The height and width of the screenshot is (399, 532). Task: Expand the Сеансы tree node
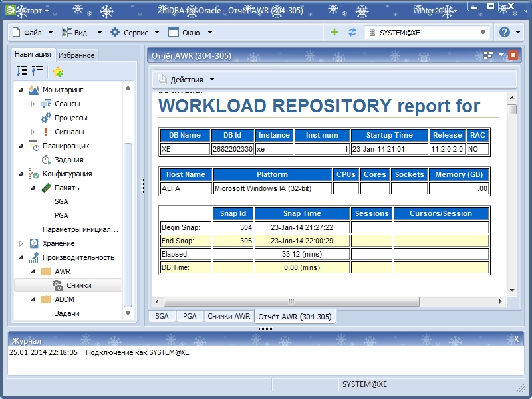[x=33, y=104]
